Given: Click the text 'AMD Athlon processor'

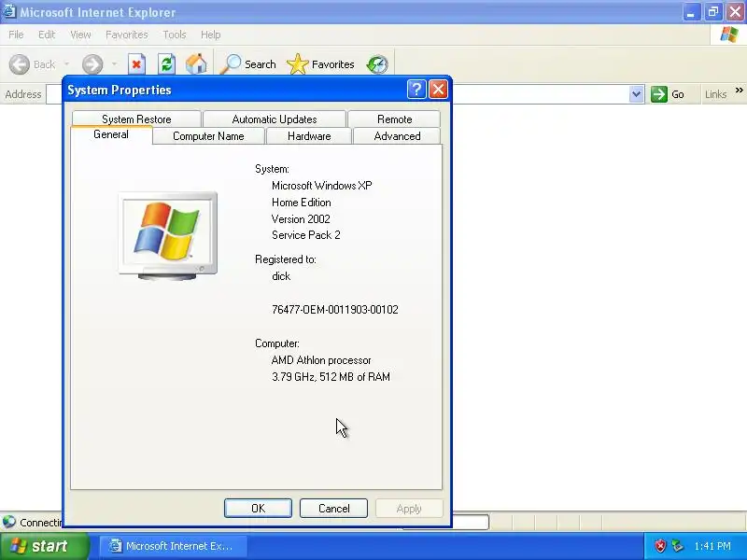Looking at the screenshot, I should (321, 360).
